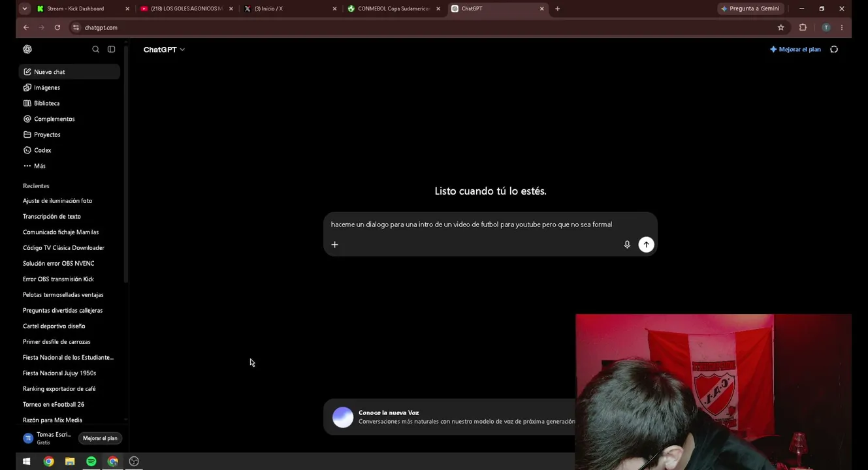Click the first Chrome icon in taskbar
Screen dimensions: 868x470
tap(48, 462)
